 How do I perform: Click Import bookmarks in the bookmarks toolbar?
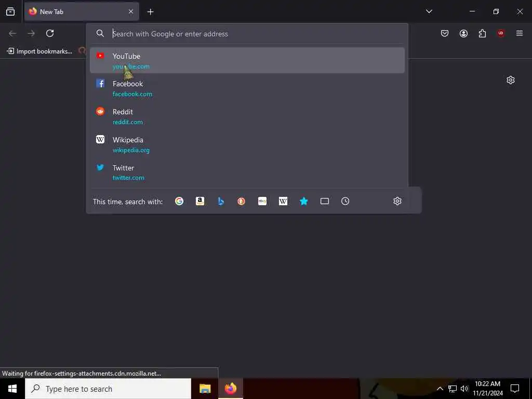pyautogui.click(x=39, y=51)
